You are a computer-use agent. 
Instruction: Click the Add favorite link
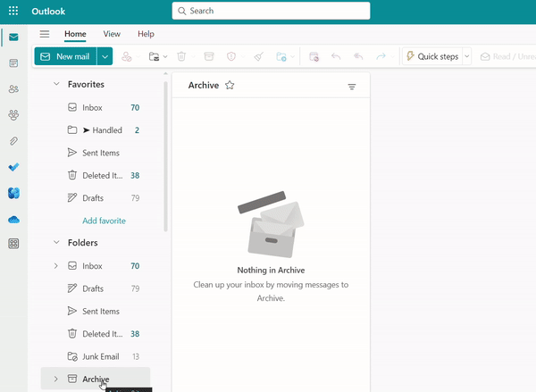tap(104, 221)
